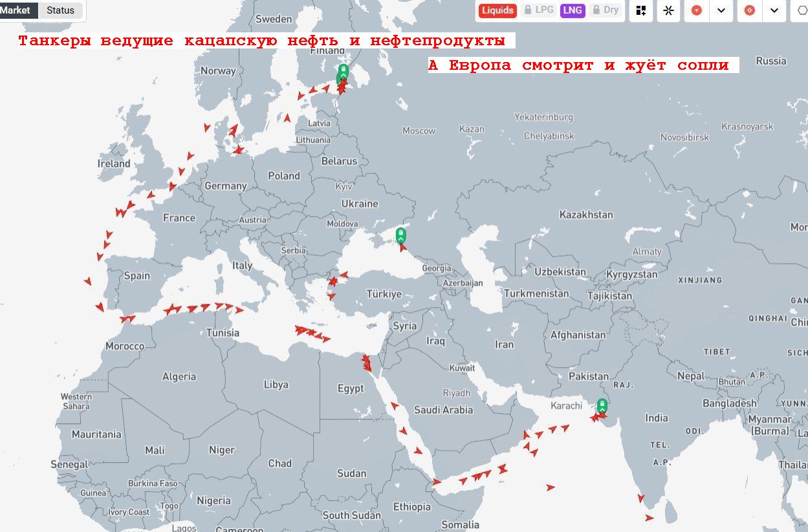Image resolution: width=808 pixels, height=532 pixels.
Task: Click the tanker arrow between Norway and Denmark
Action: tap(207, 127)
